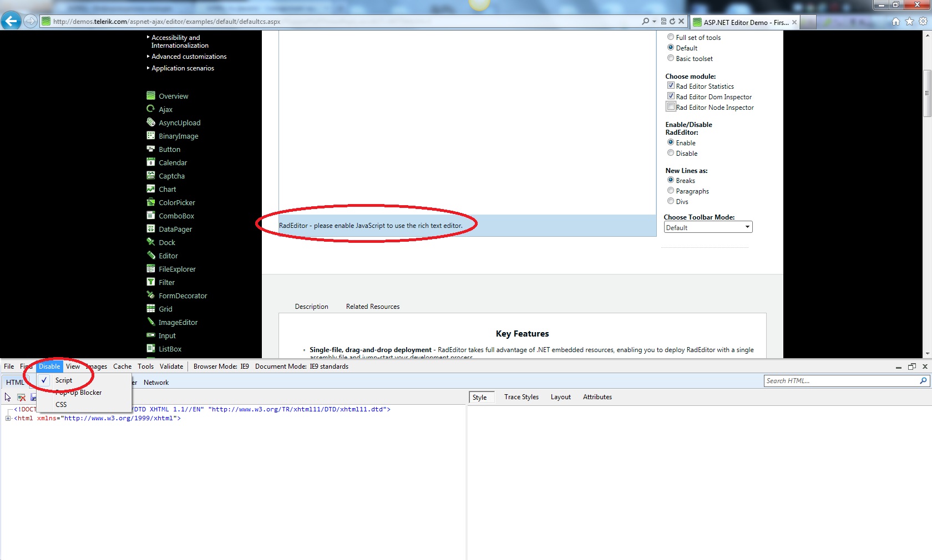This screenshot has width=932, height=560.
Task: Check Rad Editor Node Inspector checkbox
Action: pos(671,107)
